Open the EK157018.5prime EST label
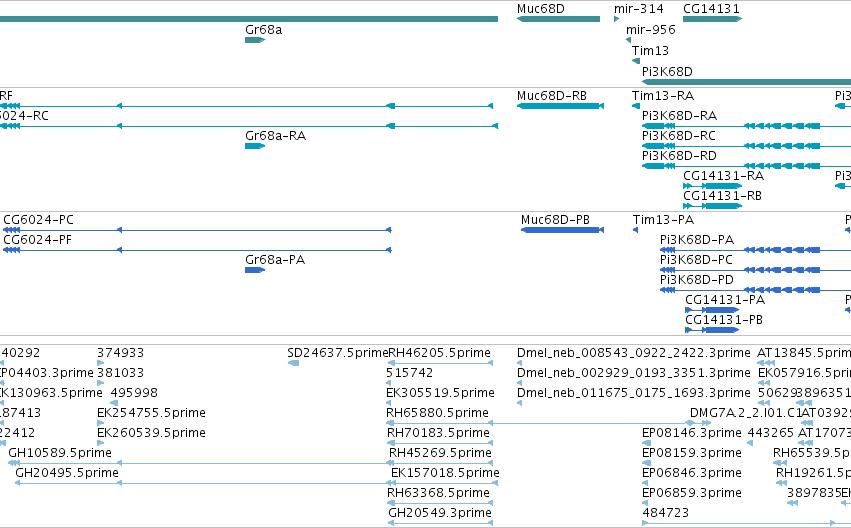This screenshot has width=851, height=528. tap(446, 473)
